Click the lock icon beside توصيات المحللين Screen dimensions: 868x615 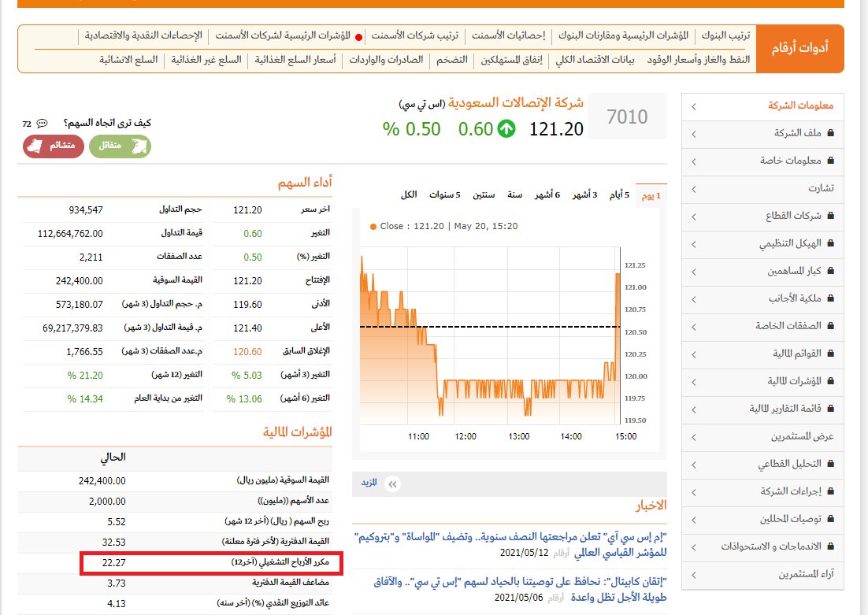(x=830, y=519)
